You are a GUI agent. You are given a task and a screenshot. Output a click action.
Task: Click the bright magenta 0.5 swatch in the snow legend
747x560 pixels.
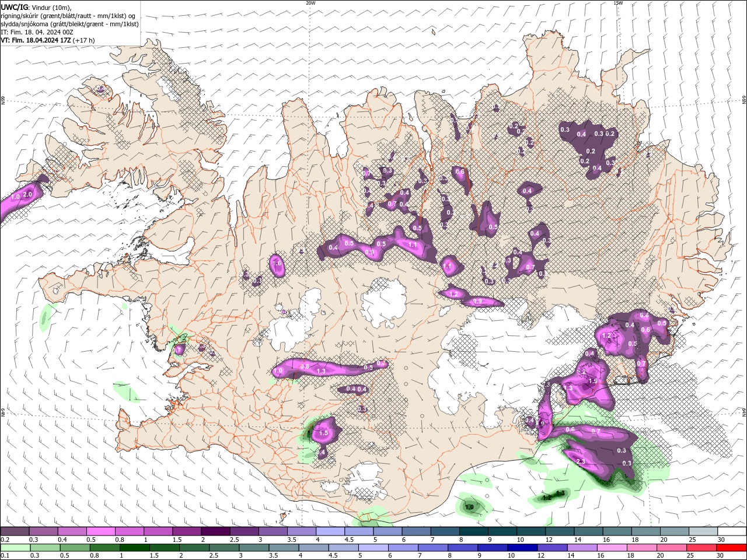[x=100, y=531]
